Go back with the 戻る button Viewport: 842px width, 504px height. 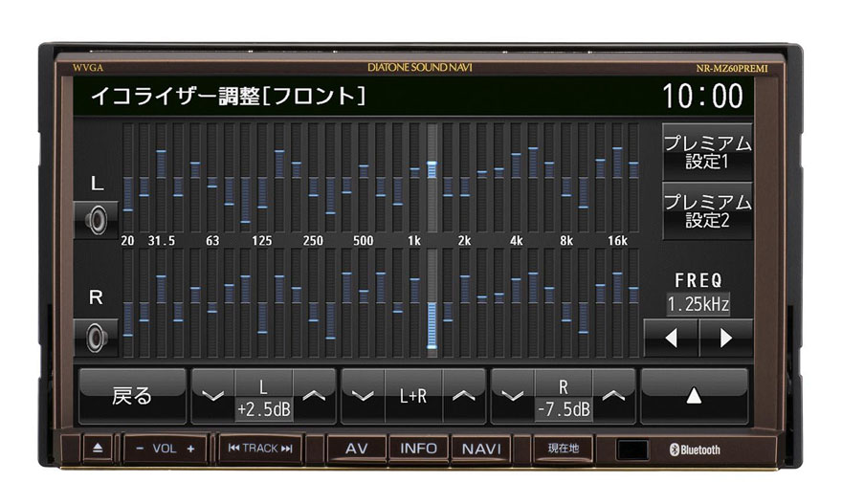pos(132,396)
